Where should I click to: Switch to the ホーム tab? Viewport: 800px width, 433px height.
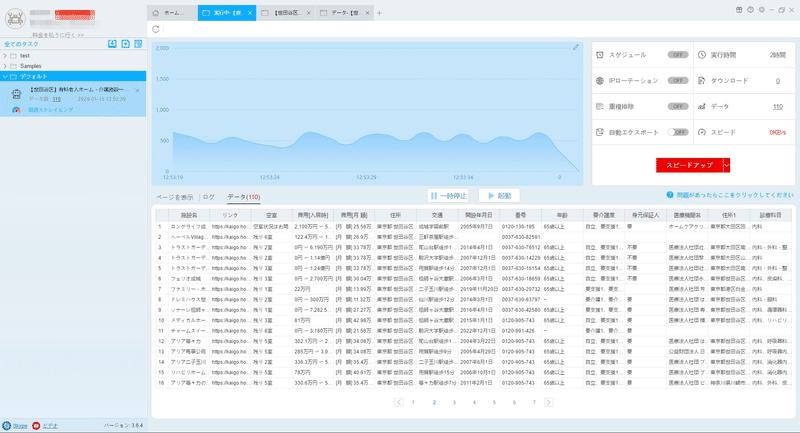[x=172, y=13]
